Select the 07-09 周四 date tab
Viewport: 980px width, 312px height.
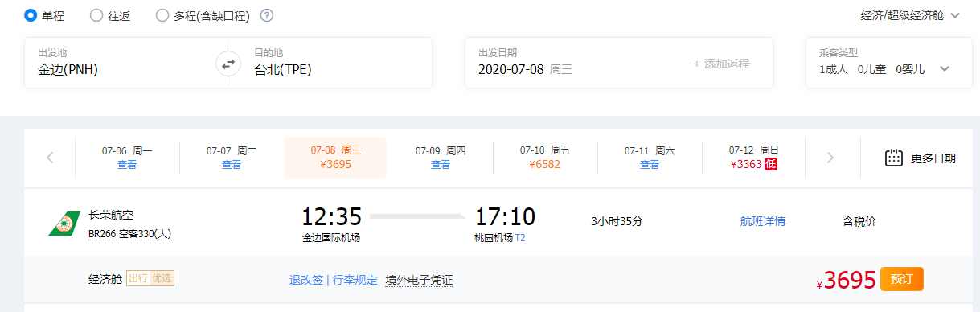click(441, 158)
